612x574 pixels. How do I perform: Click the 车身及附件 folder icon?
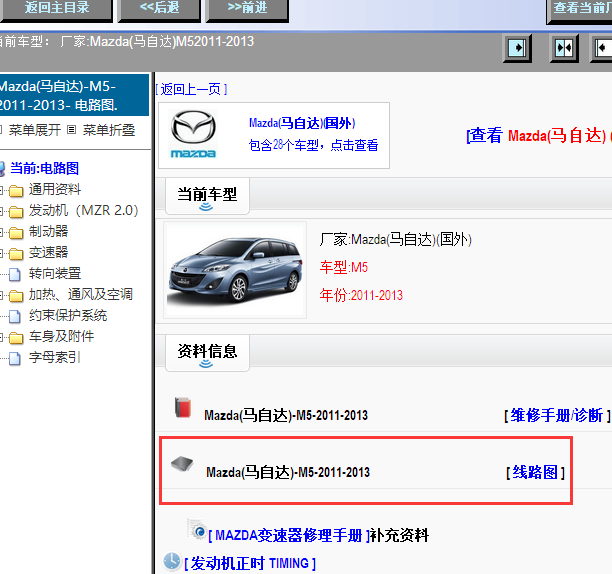16,338
